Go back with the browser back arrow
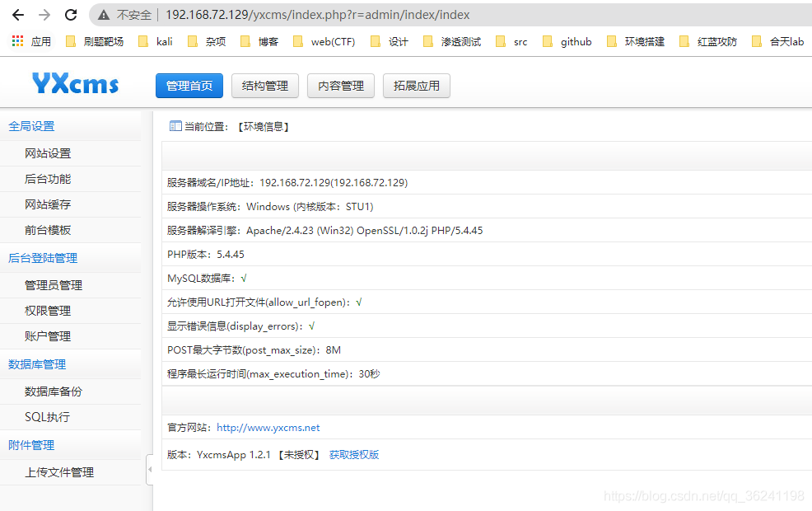This screenshot has height=511, width=812. (x=18, y=15)
